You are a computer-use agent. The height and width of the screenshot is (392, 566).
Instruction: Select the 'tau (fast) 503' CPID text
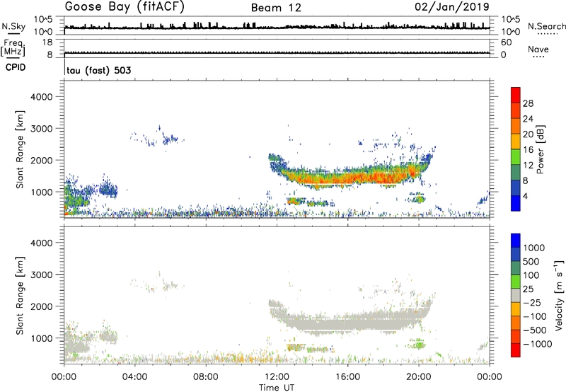99,70
